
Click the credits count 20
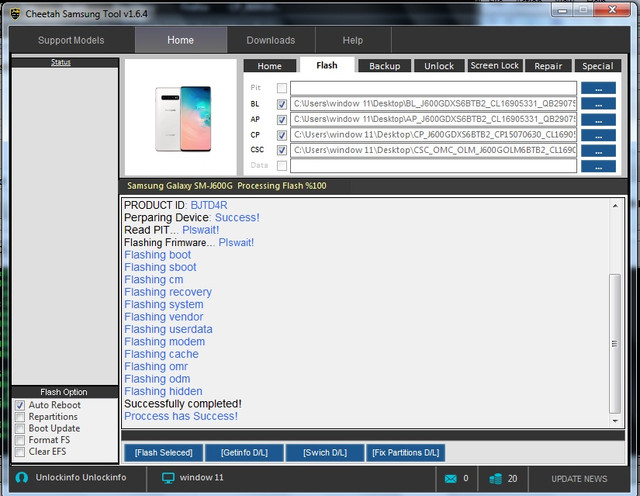[x=513, y=479]
